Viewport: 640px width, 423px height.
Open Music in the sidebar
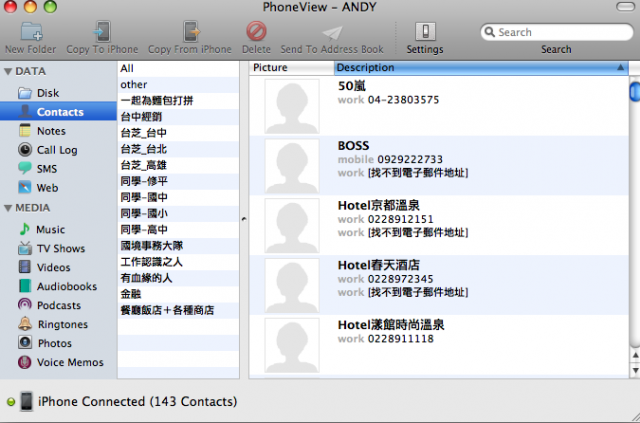pyautogui.click(x=58, y=229)
